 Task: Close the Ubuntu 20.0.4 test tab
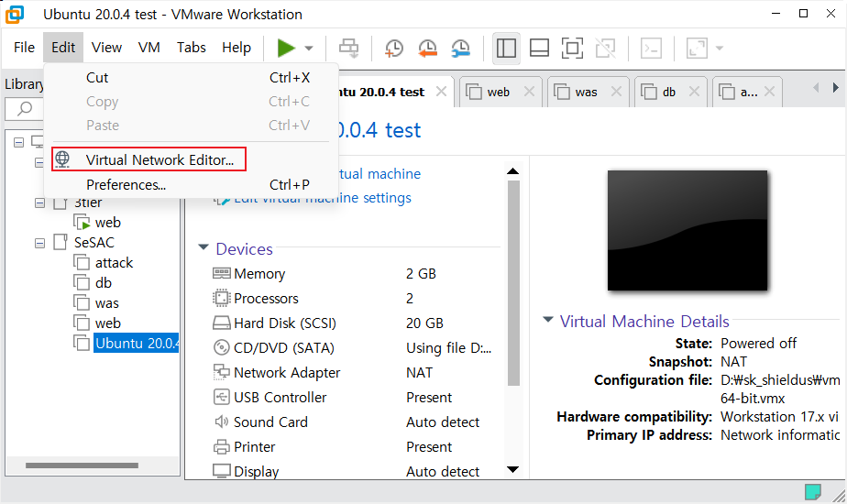tap(441, 92)
